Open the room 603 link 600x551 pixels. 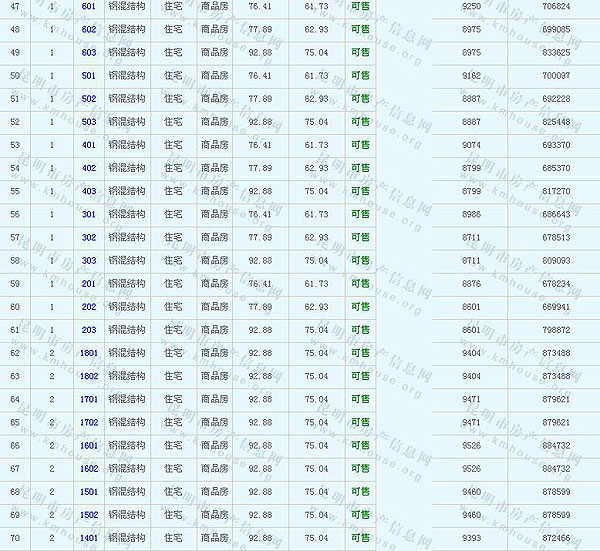[x=89, y=52]
